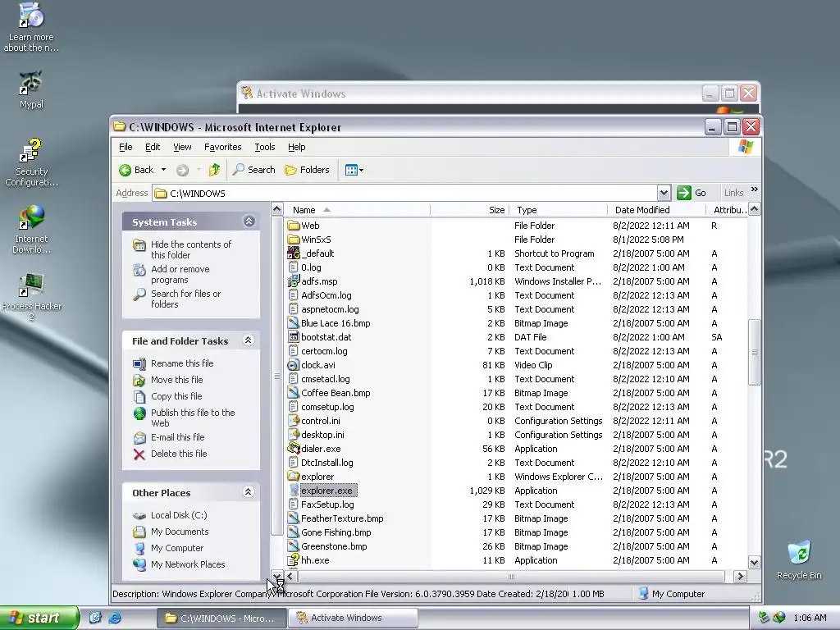Screen dimensions: 840x630
Task: Collapse the File and Folder Tasks panel
Action: pos(248,340)
